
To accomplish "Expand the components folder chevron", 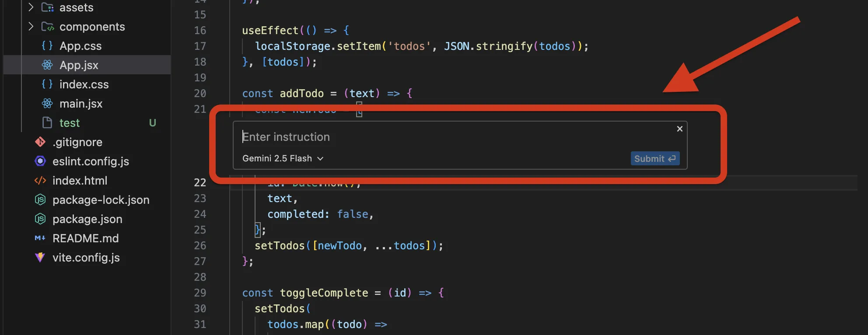I will pyautogui.click(x=31, y=27).
